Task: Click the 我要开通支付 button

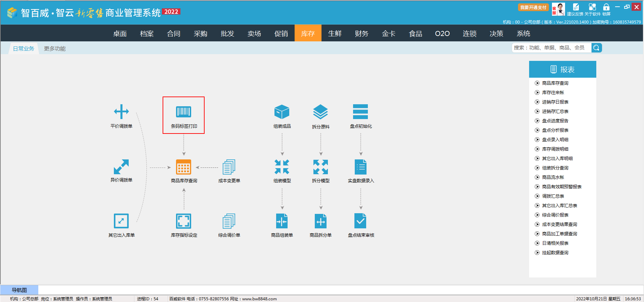Action: point(533,7)
